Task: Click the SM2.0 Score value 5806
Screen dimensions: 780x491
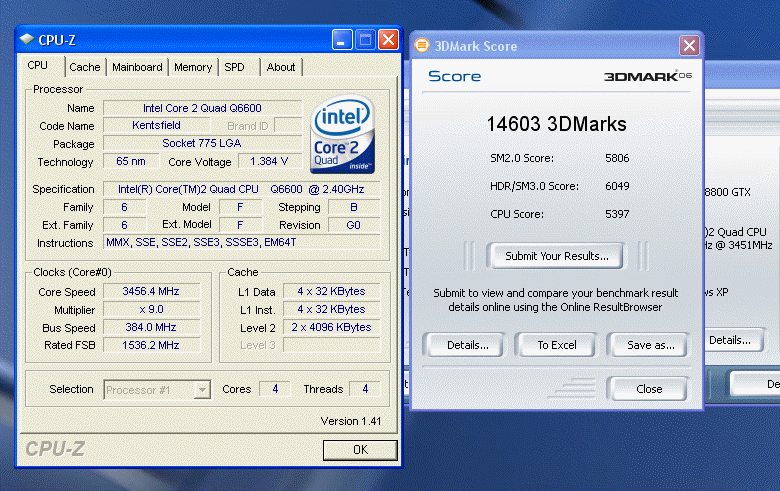Action: tap(617, 158)
